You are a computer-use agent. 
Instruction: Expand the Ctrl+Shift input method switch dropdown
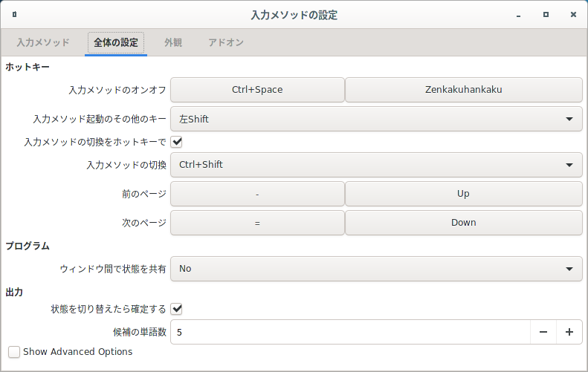pyautogui.click(x=376, y=165)
